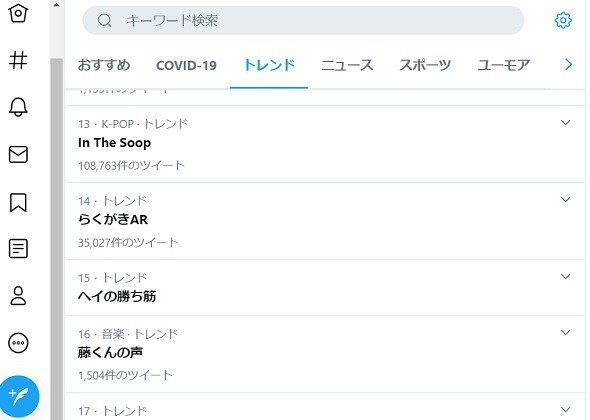Open the Home icon in sidebar
590x420 pixels.
click(18, 13)
